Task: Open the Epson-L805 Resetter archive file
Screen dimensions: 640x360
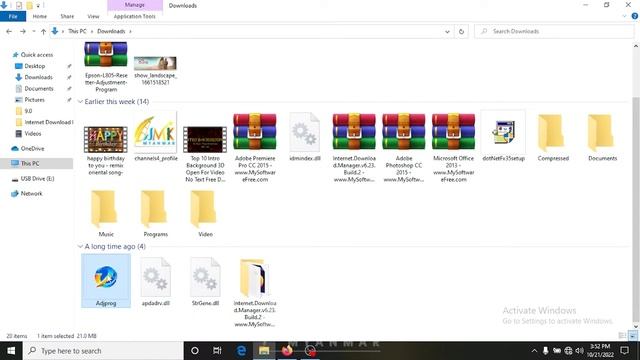Action: coord(106,66)
